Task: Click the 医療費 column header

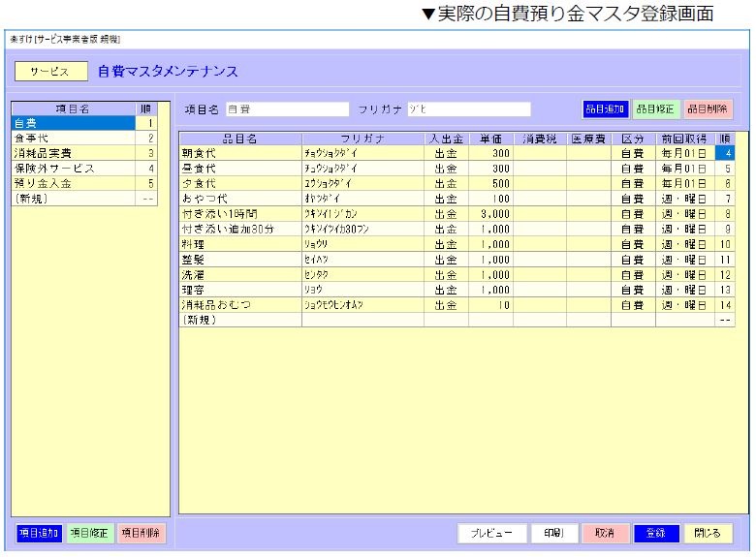Action: 588,139
